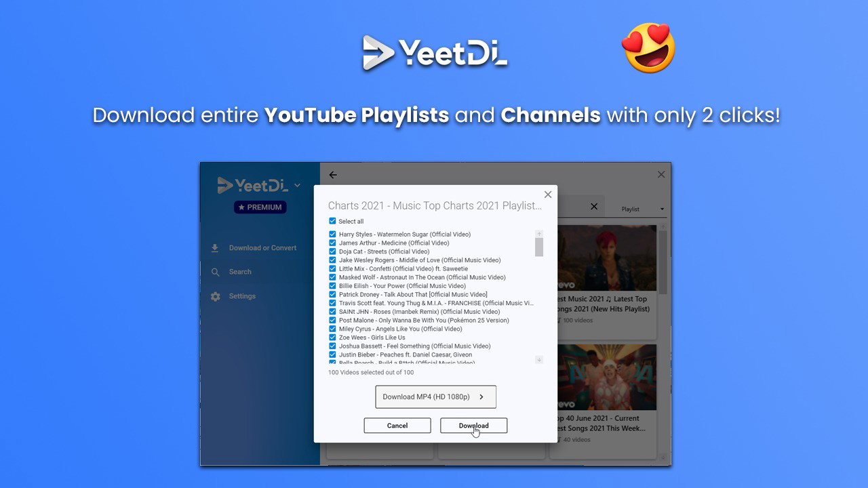Click the Download or Convert sidebar icon
This screenshot has height=488, width=868.
[215, 248]
